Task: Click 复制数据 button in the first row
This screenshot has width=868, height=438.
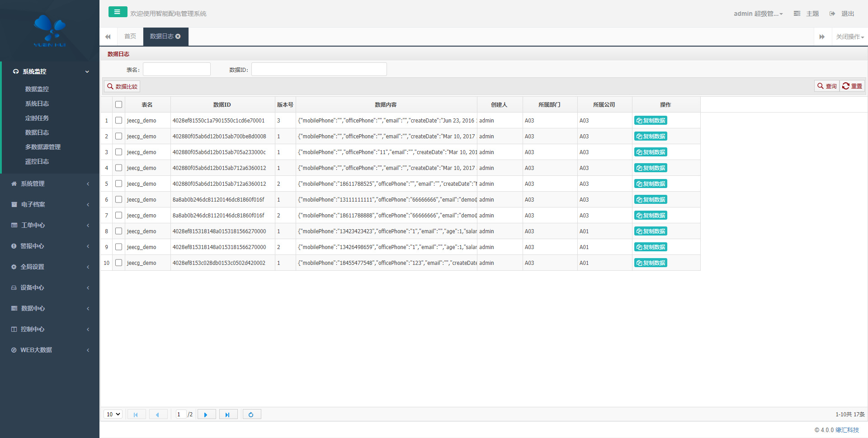Action: click(x=651, y=121)
